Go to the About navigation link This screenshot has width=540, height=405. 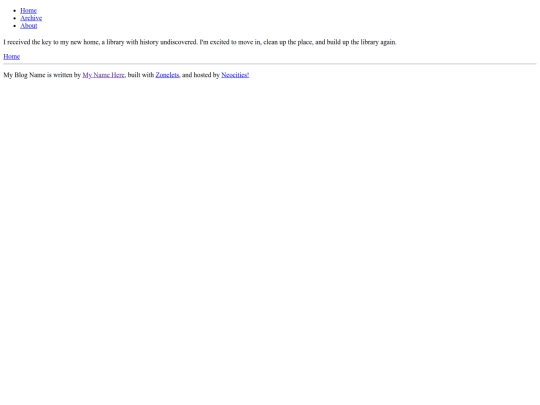click(29, 26)
